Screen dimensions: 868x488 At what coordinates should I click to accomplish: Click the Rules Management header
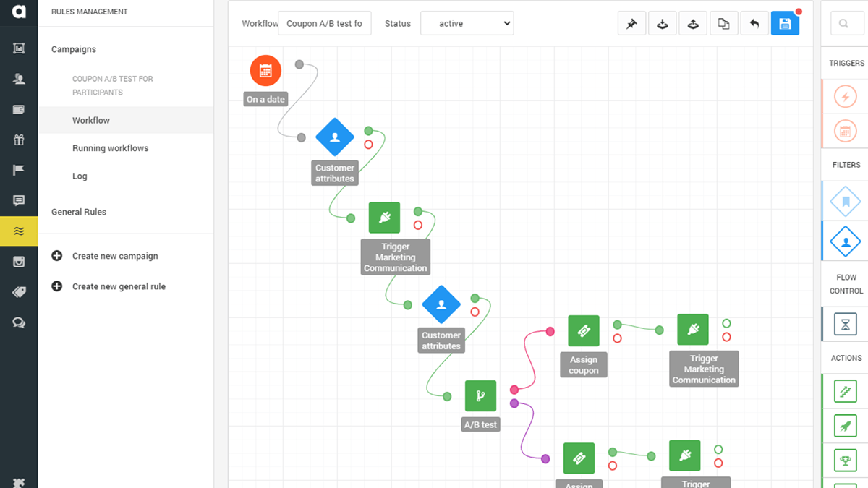(x=90, y=12)
